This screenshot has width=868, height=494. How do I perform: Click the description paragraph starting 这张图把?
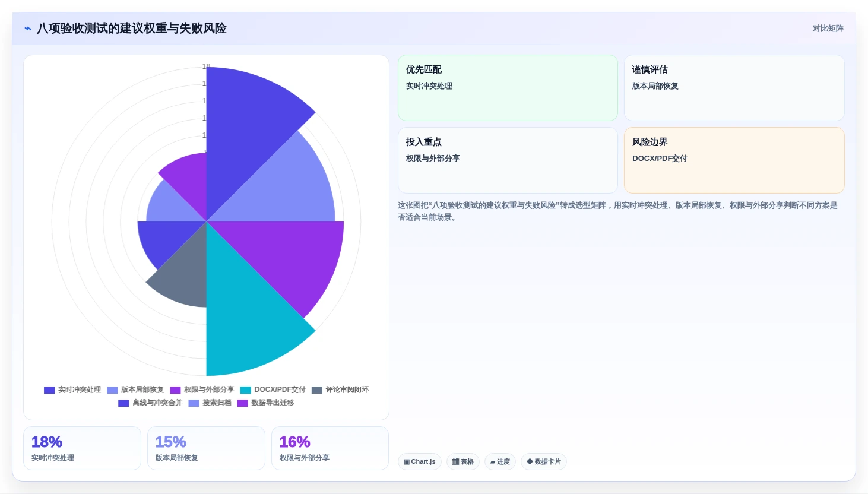pos(617,211)
